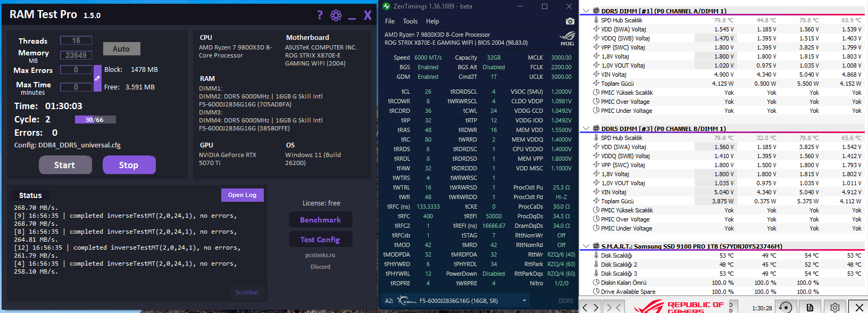
Task: Open the File menu in ZenTimings
Action: [x=390, y=21]
